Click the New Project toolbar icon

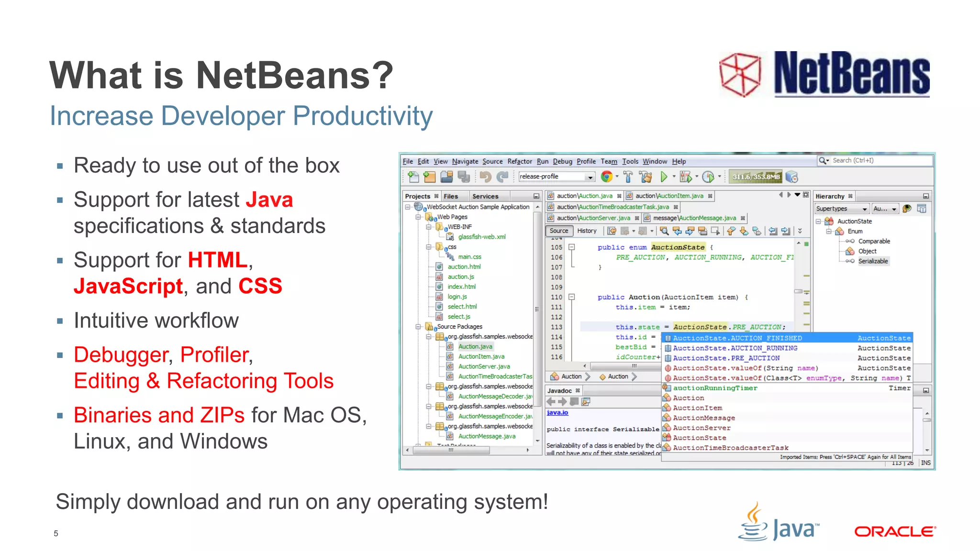430,177
